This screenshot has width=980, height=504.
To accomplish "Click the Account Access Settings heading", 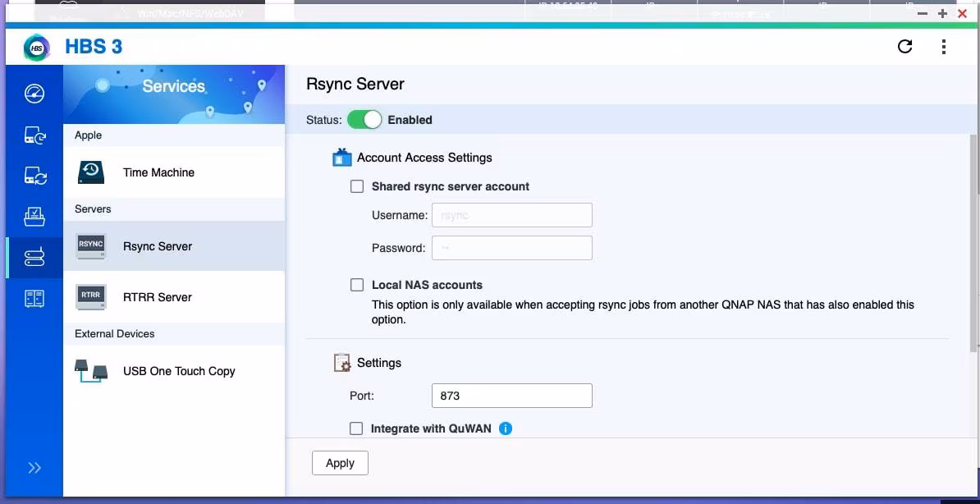I will coord(424,158).
